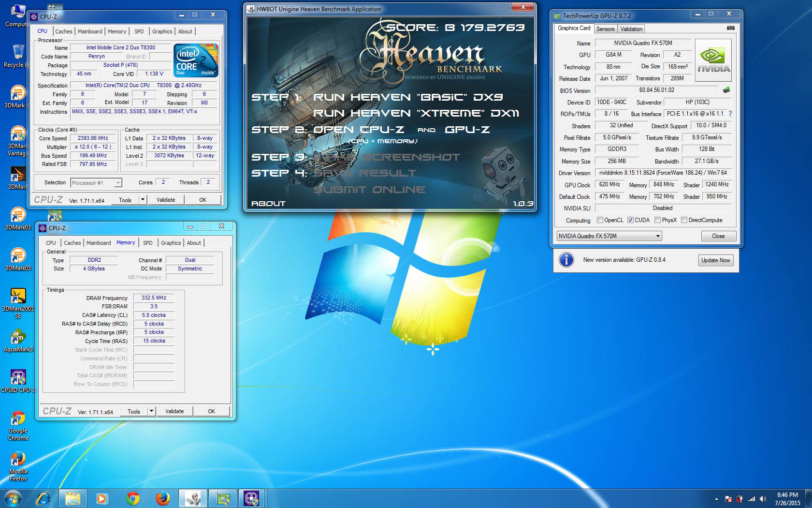The image size is (812, 508).
Task: Click Take Screenshot step in Heaven
Action: point(387,157)
